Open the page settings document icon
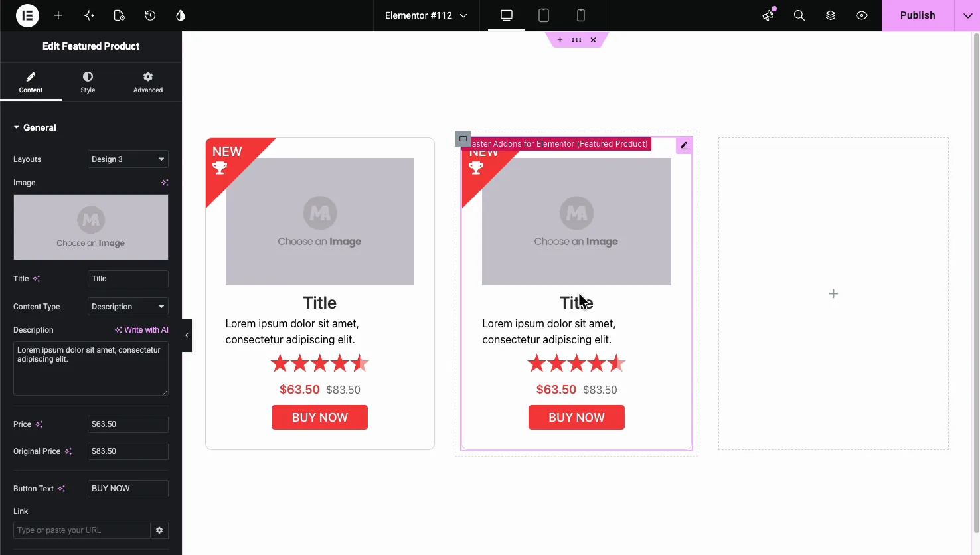 [120, 15]
